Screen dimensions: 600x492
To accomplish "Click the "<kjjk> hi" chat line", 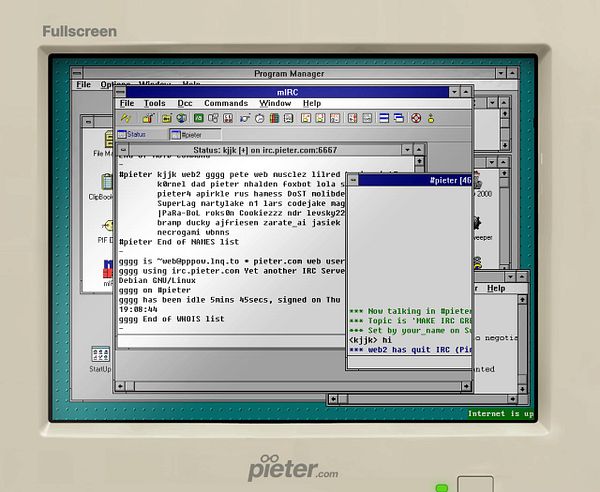I will point(370,340).
